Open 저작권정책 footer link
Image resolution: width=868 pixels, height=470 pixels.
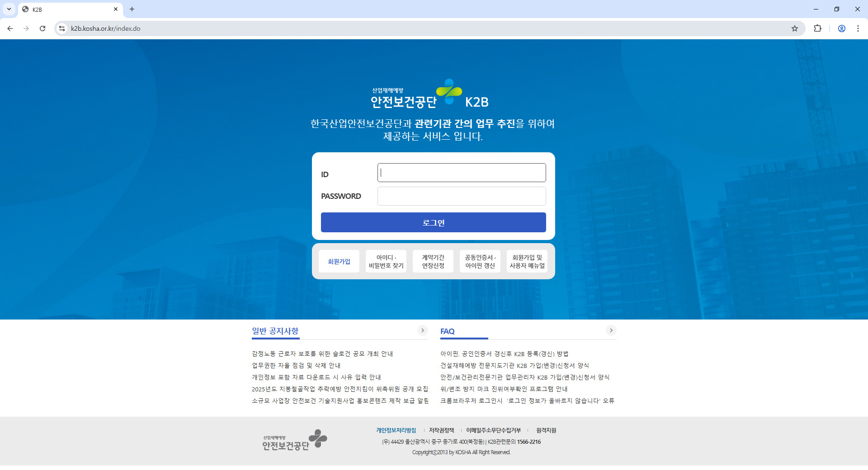(442, 430)
